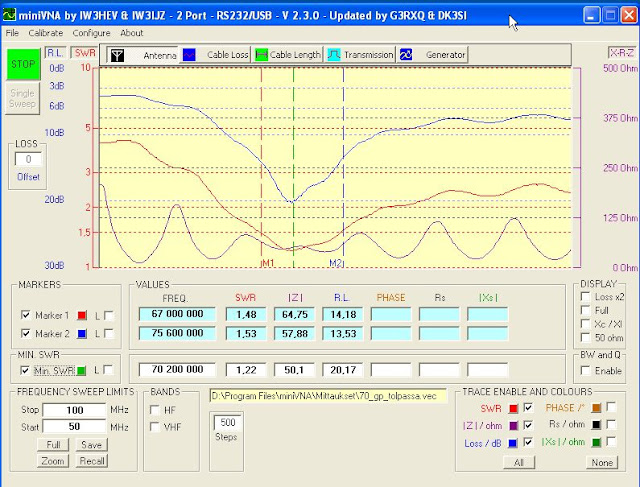Uncheck the Loss / dB trace checkbox
640x487 pixels.
528,443
